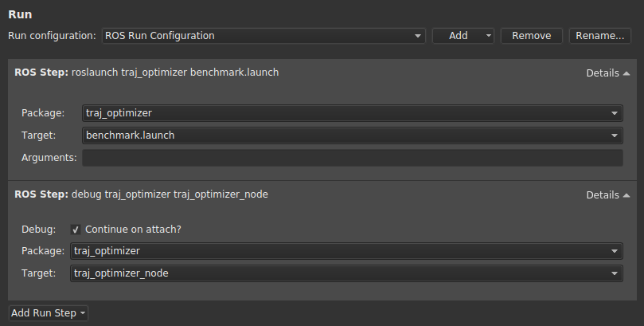Open the debug step Package dropdown
Image resolution: width=644 pixels, height=326 pixels.
[x=346, y=251]
